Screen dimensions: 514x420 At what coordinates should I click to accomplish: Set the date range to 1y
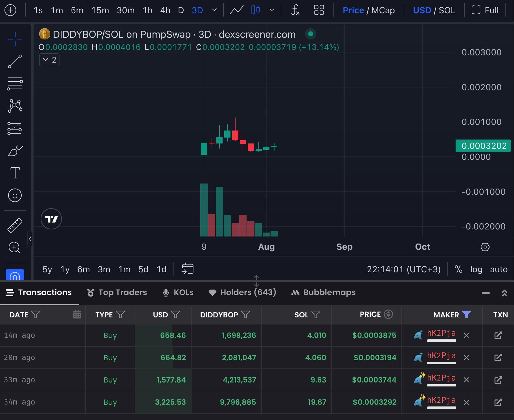(65, 269)
